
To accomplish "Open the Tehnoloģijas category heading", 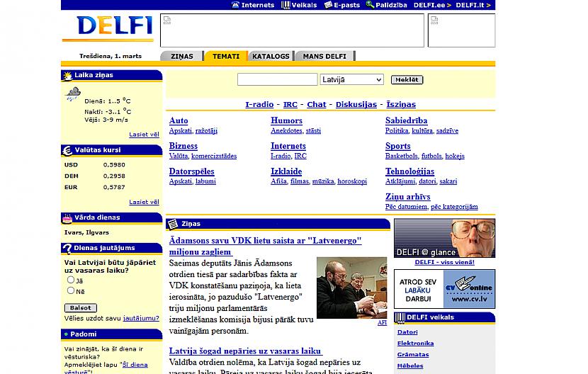I will pyautogui.click(x=410, y=171).
